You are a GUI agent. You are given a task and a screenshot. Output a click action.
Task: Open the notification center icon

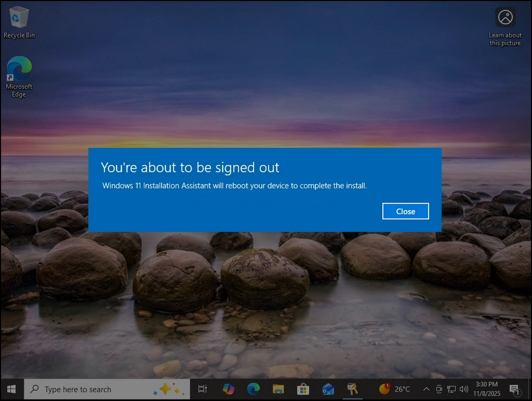(x=514, y=390)
